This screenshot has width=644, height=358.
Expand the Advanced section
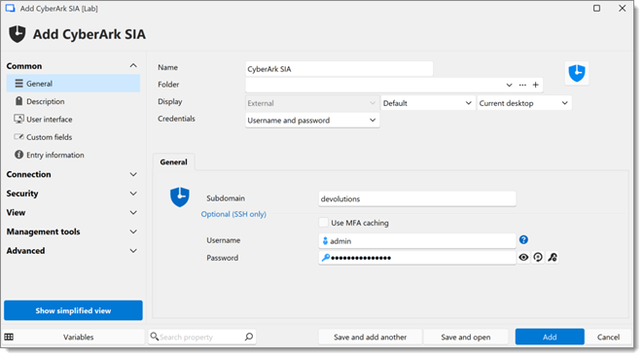pyautogui.click(x=133, y=251)
